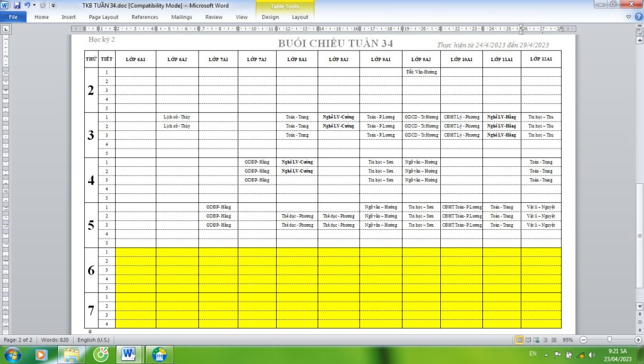Switch to Outline view in status bar

click(545, 340)
